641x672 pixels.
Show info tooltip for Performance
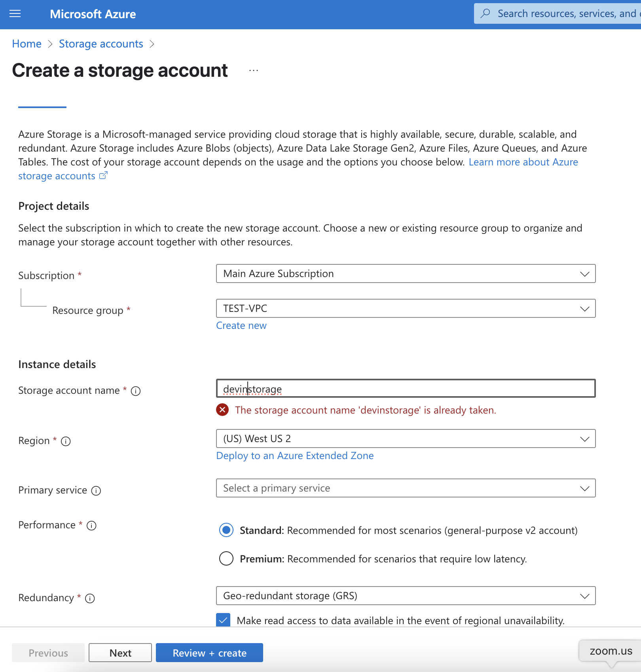pos(91,526)
